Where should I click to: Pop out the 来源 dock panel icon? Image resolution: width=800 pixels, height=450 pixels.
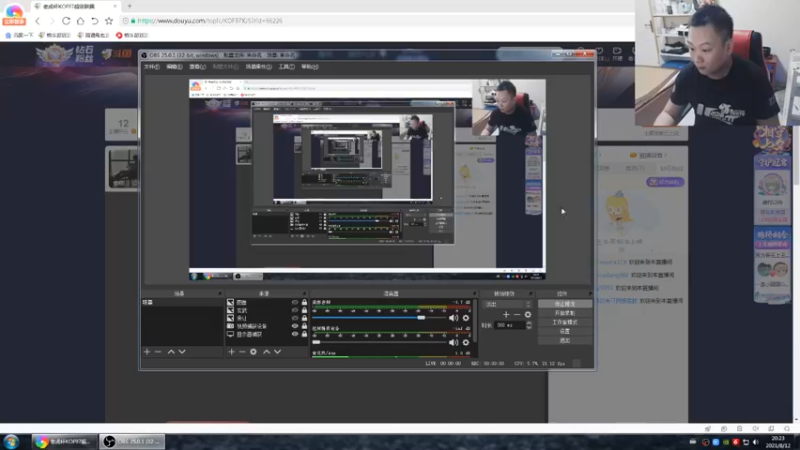pyautogui.click(x=305, y=294)
